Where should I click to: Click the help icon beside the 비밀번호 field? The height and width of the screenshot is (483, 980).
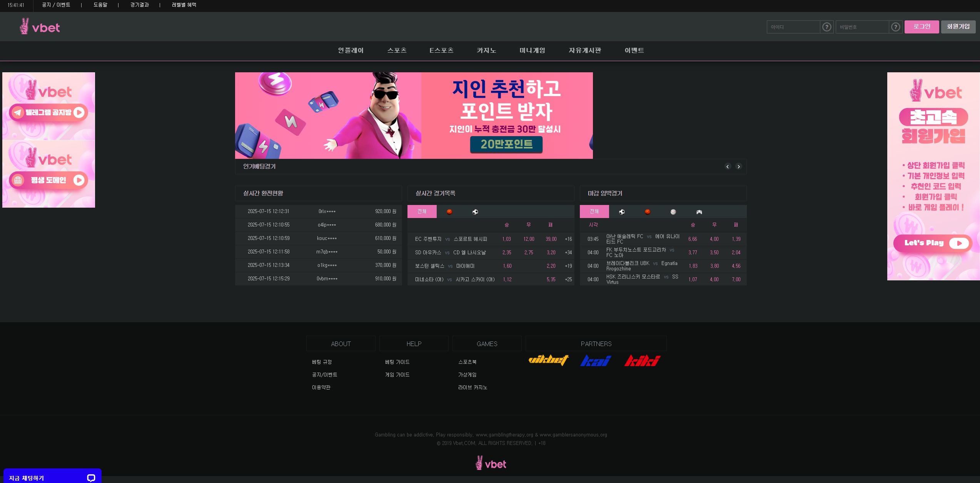click(895, 27)
